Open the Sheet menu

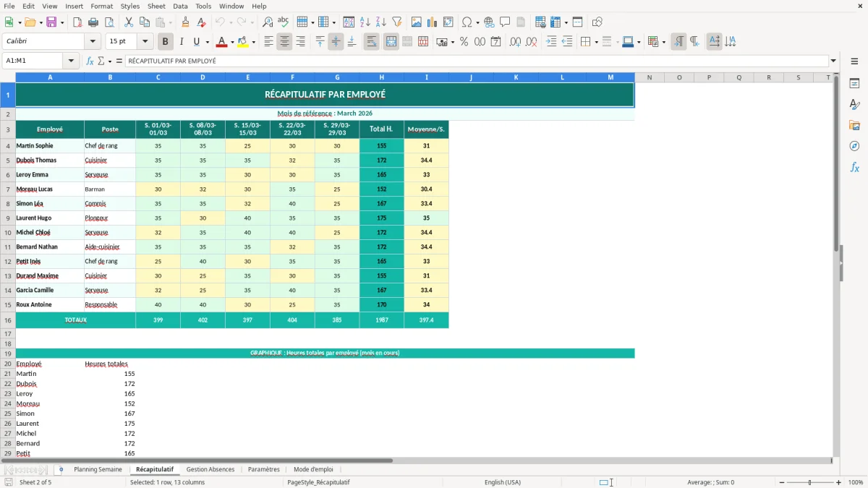tap(156, 6)
